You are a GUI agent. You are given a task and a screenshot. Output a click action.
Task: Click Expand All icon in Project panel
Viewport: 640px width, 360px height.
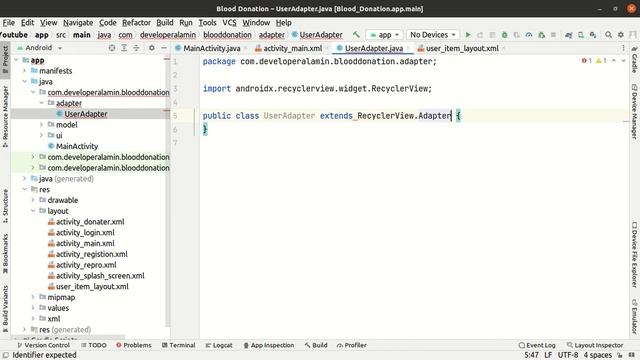[x=124, y=48]
